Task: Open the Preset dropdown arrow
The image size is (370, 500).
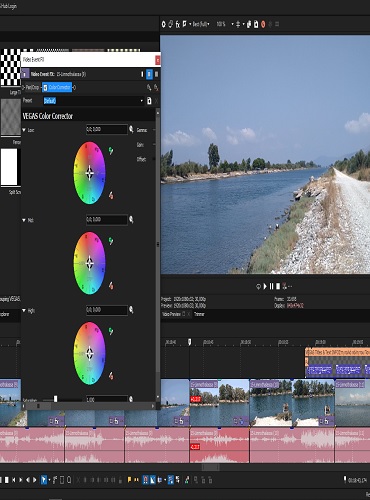Action: click(x=142, y=101)
